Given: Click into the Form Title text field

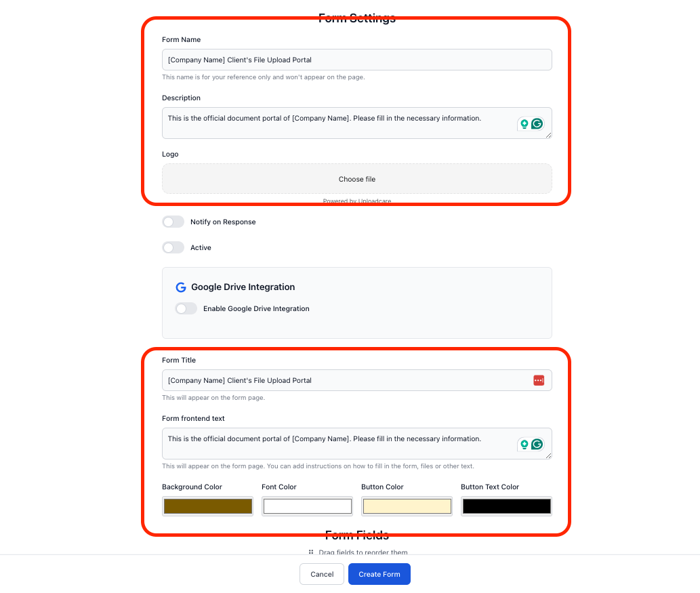Looking at the screenshot, I should pos(346,380).
